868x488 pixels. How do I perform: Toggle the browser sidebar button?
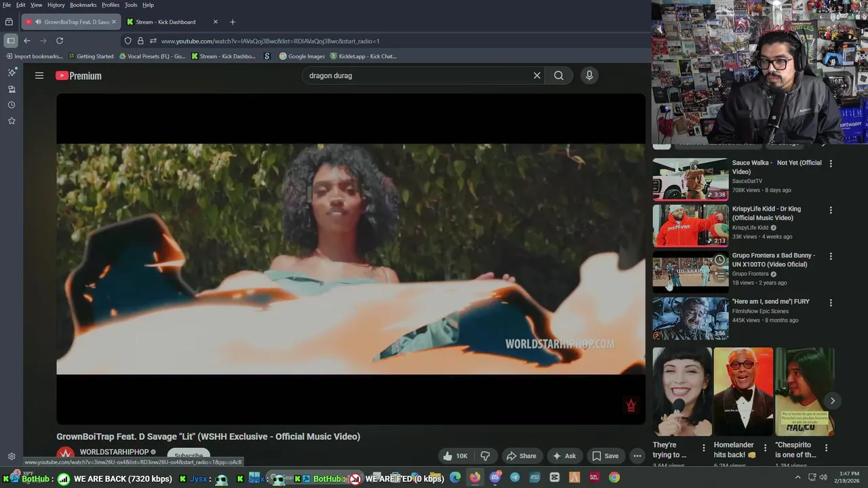[x=11, y=41]
